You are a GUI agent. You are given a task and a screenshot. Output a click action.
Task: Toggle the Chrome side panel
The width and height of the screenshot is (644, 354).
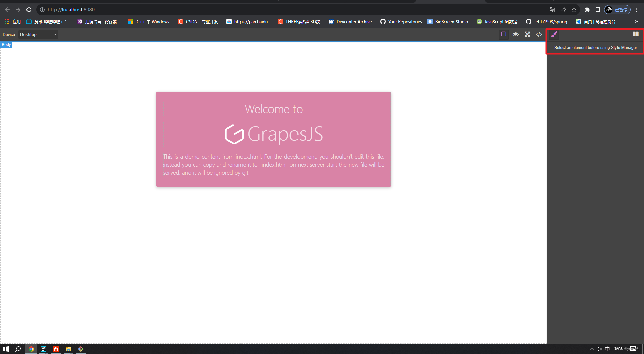pos(598,10)
